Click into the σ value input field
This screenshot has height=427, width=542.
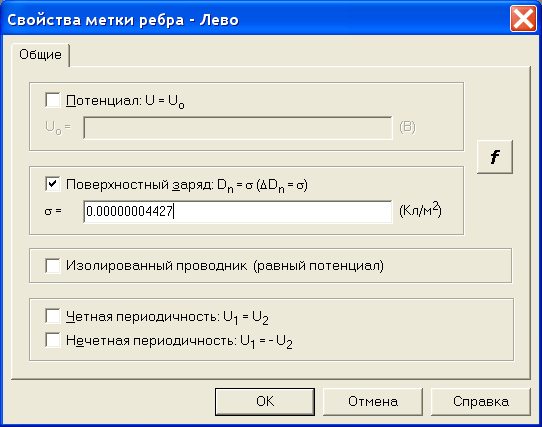[238, 211]
